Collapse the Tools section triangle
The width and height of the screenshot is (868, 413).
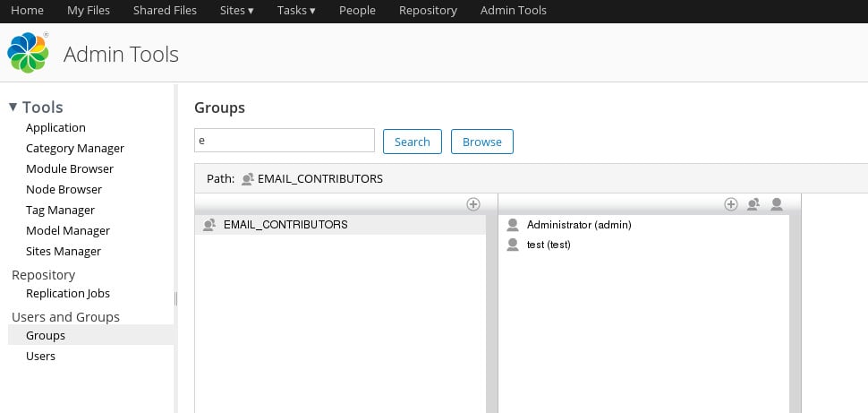click(13, 107)
